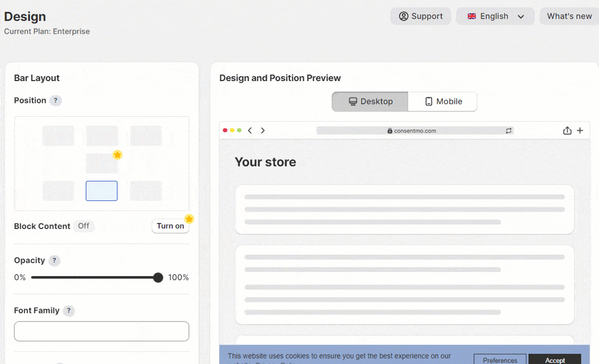Screen dimensions: 599x364
Task: Switch preview to the Desktop tab
Action: point(370,101)
